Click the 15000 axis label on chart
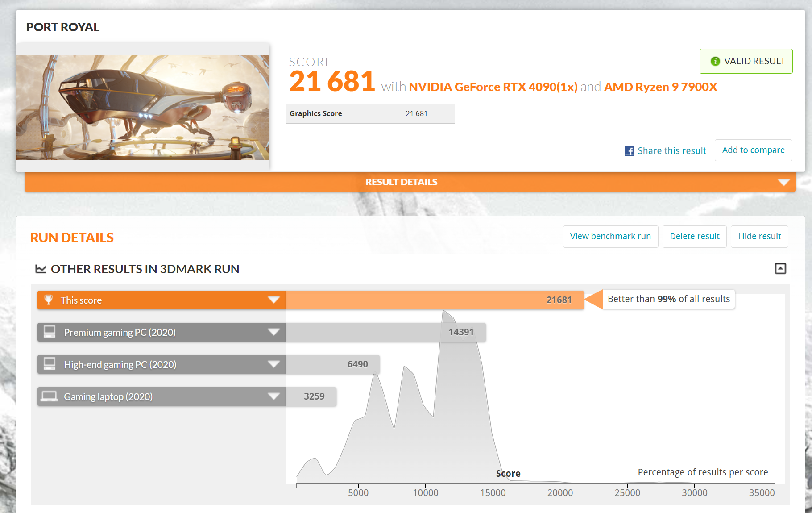This screenshot has height=513, width=812. pos(493,493)
